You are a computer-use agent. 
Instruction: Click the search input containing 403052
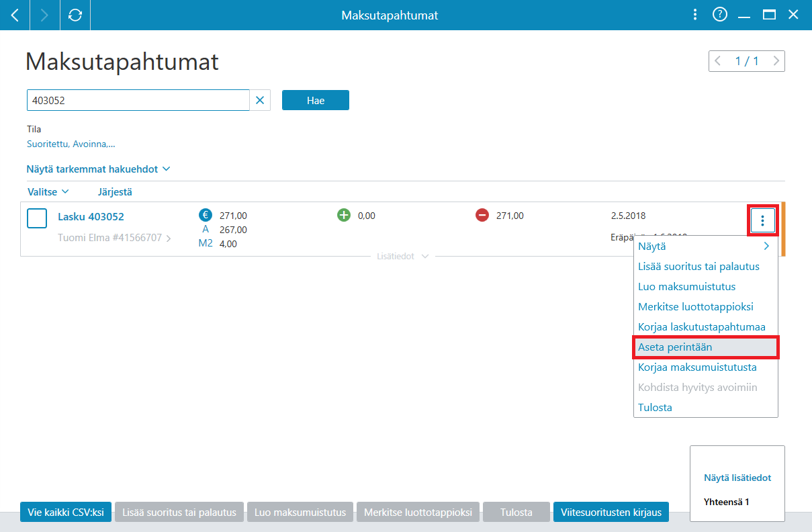pyautogui.click(x=138, y=101)
